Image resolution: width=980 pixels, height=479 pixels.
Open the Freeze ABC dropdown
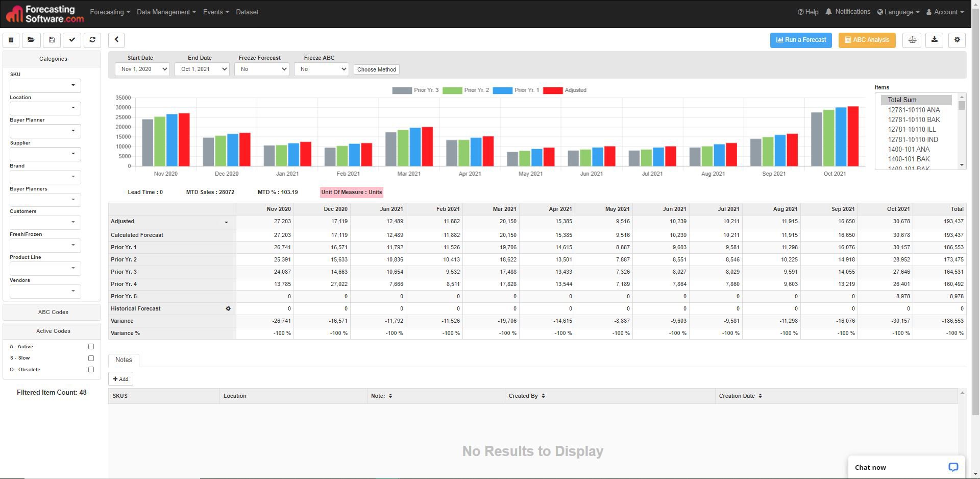click(322, 69)
